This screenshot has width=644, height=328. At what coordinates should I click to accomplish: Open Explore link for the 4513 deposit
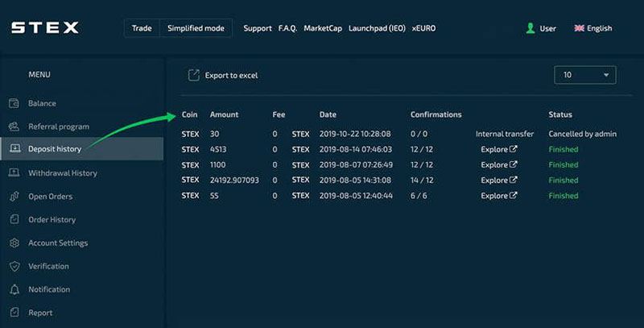coord(499,149)
